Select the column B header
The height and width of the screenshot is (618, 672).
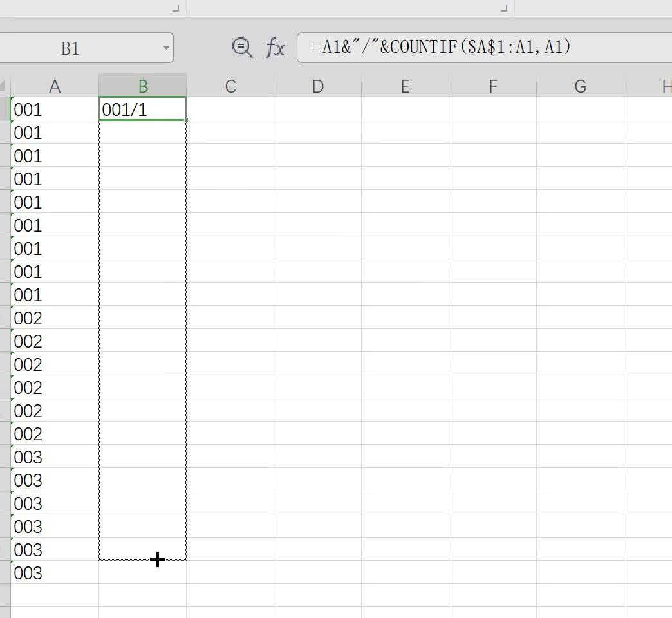[x=143, y=86]
